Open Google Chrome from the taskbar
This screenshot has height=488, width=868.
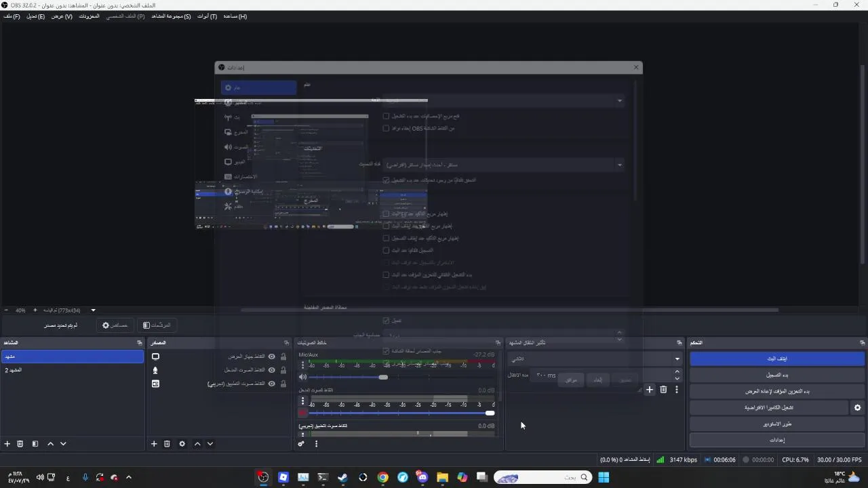(383, 477)
